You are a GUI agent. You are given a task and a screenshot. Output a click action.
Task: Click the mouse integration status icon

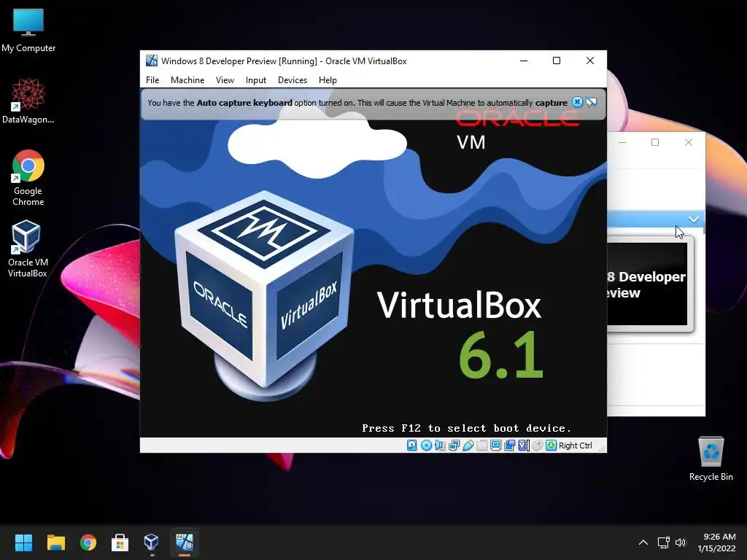tap(538, 446)
